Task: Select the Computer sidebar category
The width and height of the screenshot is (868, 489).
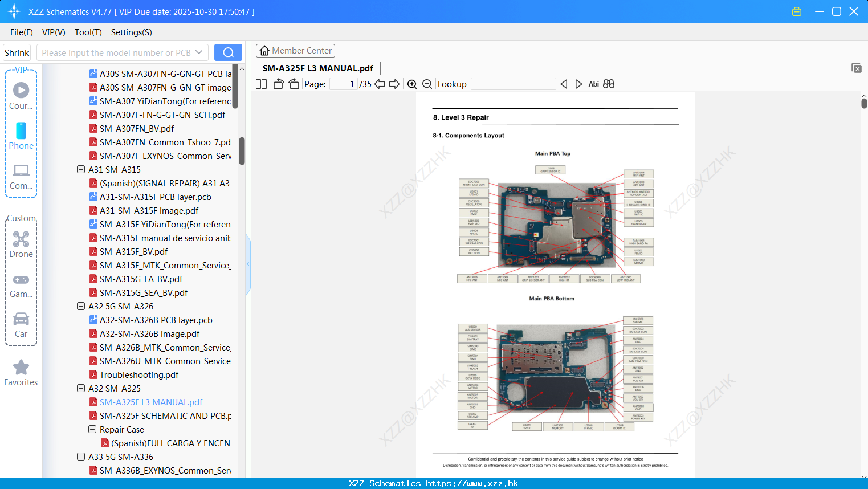Action: coord(21,176)
